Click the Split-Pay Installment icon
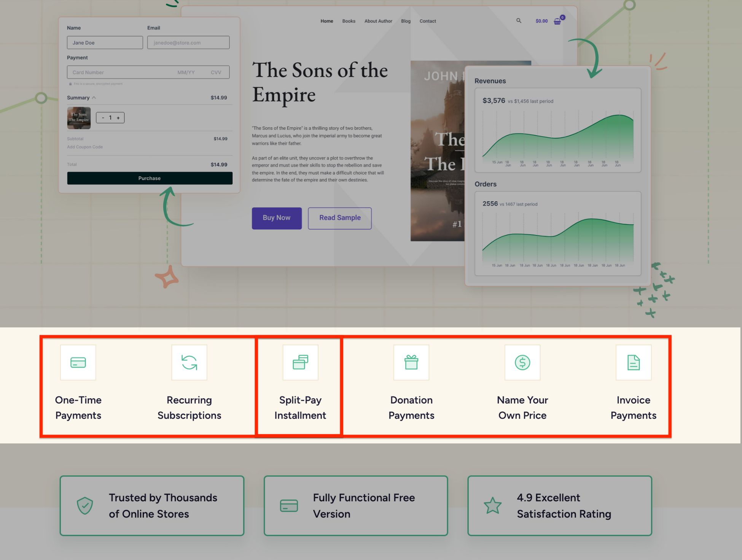742x560 pixels. coord(300,362)
